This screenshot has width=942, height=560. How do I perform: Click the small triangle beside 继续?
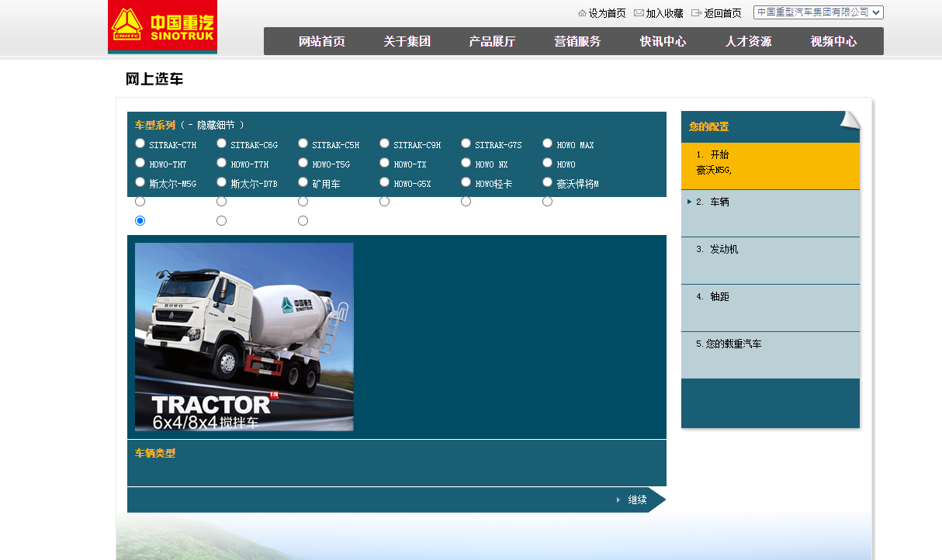pyautogui.click(x=618, y=500)
